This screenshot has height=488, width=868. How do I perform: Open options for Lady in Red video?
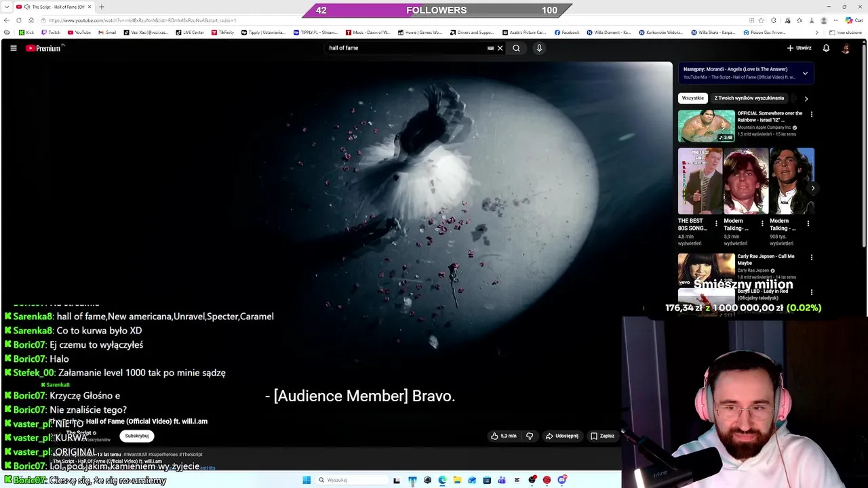811,293
